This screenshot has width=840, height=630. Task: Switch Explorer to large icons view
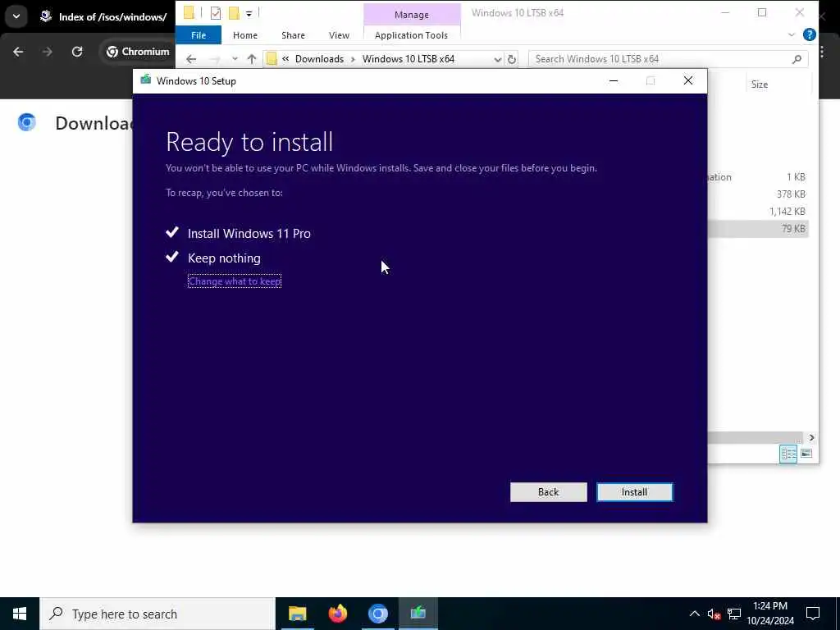pyautogui.click(x=806, y=454)
